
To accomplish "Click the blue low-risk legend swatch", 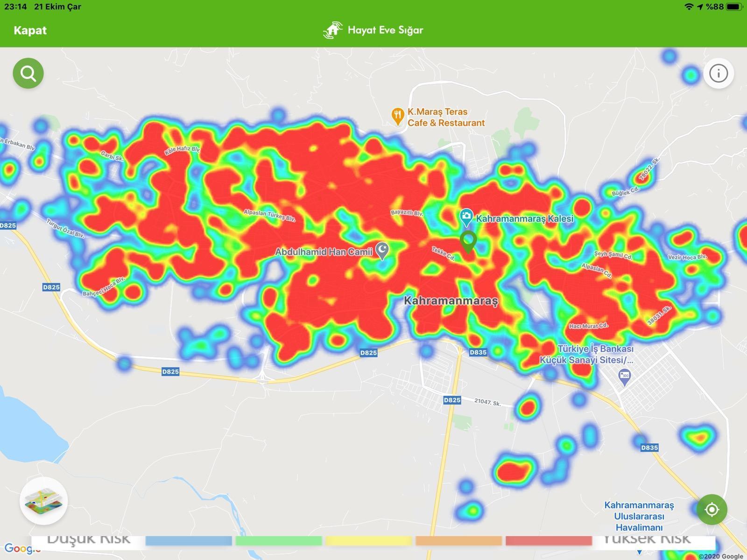I will tap(189, 540).
